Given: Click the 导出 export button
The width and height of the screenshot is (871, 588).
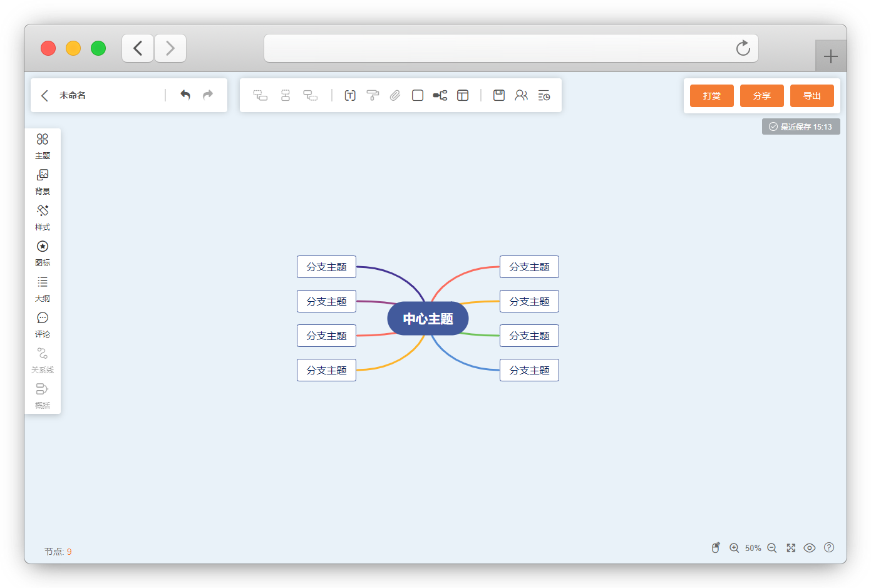Looking at the screenshot, I should [x=812, y=96].
